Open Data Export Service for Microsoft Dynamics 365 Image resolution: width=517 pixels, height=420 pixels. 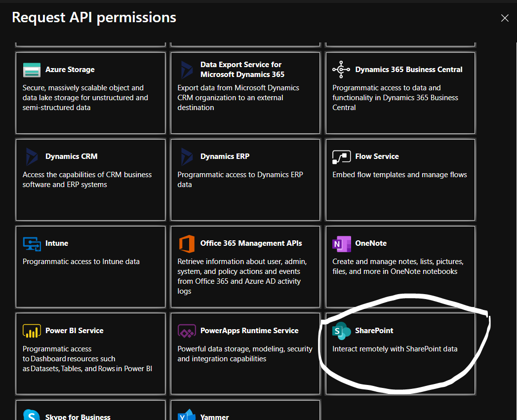pyautogui.click(x=242, y=70)
